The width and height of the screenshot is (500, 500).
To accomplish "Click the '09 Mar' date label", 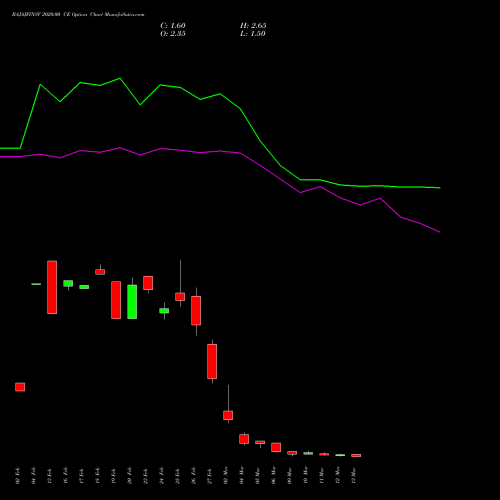I will (290, 476).
